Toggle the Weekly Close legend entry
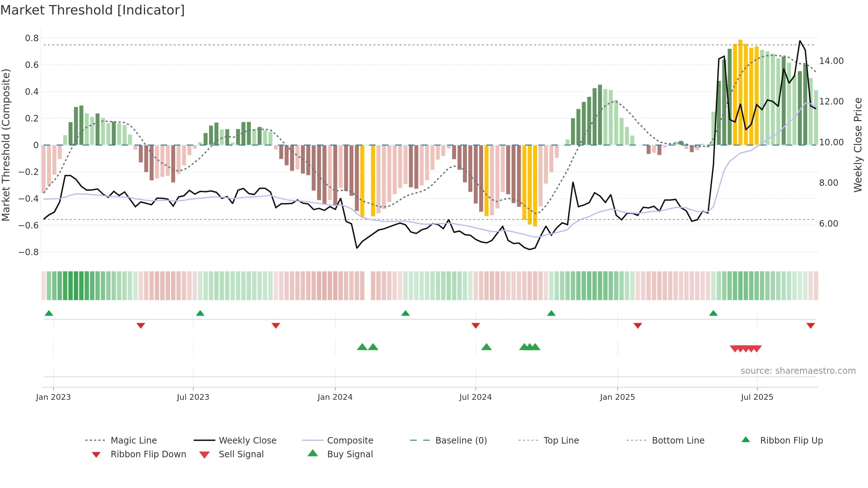The height and width of the screenshot is (488, 868). click(x=235, y=440)
